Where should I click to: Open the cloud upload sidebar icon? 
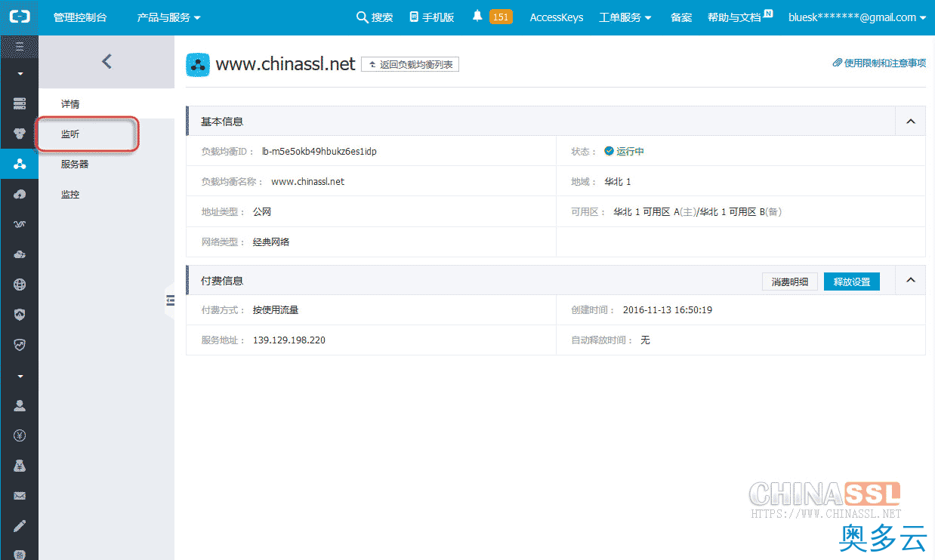click(x=20, y=194)
